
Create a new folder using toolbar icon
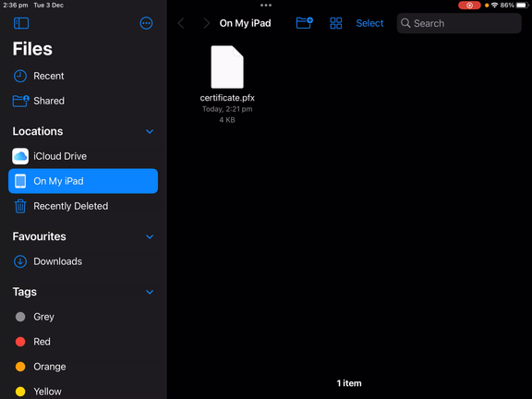click(305, 23)
